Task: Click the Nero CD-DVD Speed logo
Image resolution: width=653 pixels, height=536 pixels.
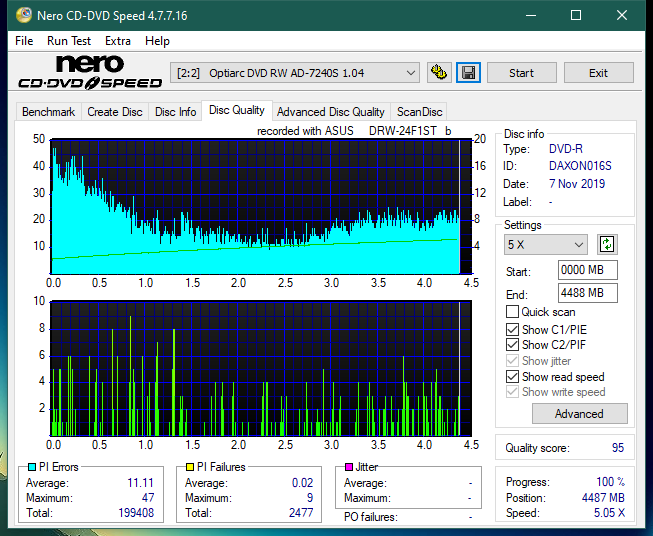Action: point(90,73)
